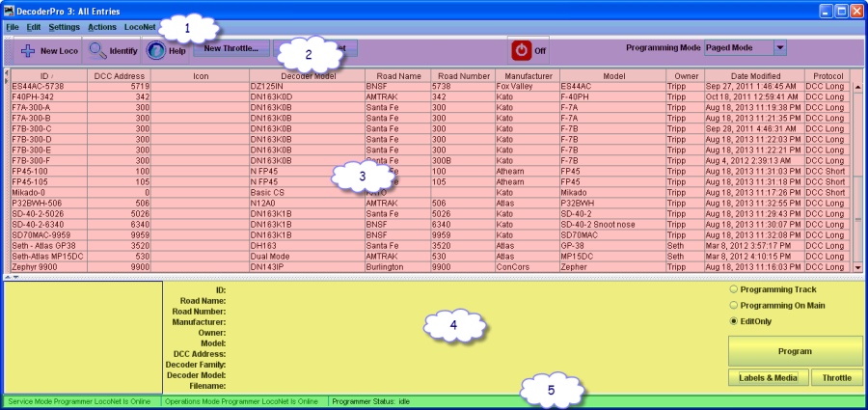This screenshot has width=868, height=410.
Task: Open Help from the toolbar icon
Action: coord(156,49)
